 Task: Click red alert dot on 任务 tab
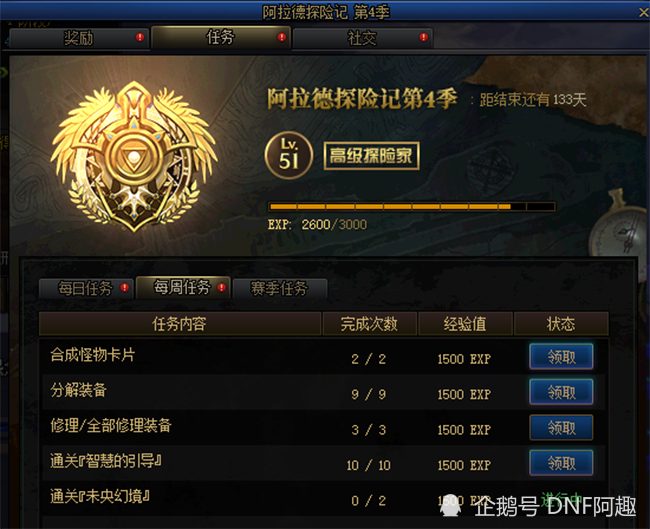click(282, 37)
